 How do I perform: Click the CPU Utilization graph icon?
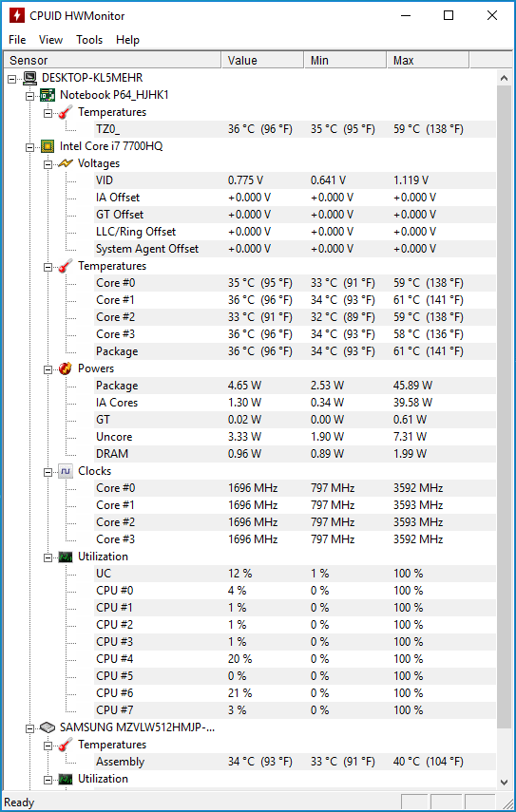click(x=66, y=557)
